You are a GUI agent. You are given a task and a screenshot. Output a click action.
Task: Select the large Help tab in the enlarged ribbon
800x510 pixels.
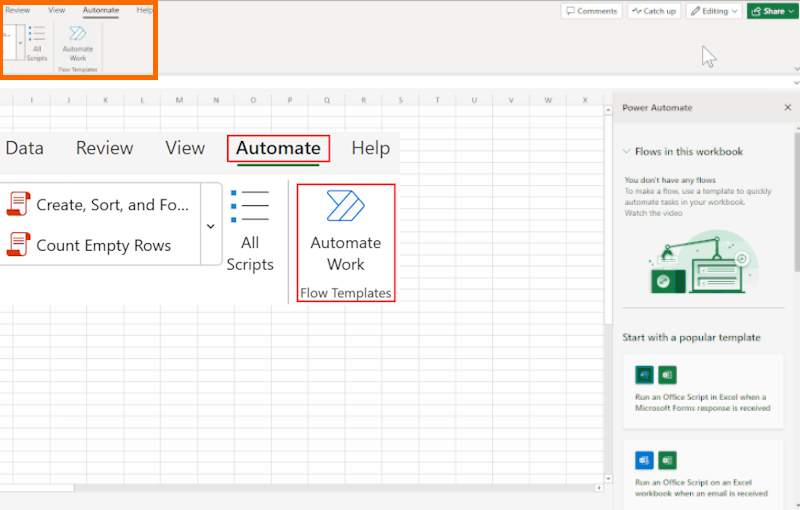371,148
